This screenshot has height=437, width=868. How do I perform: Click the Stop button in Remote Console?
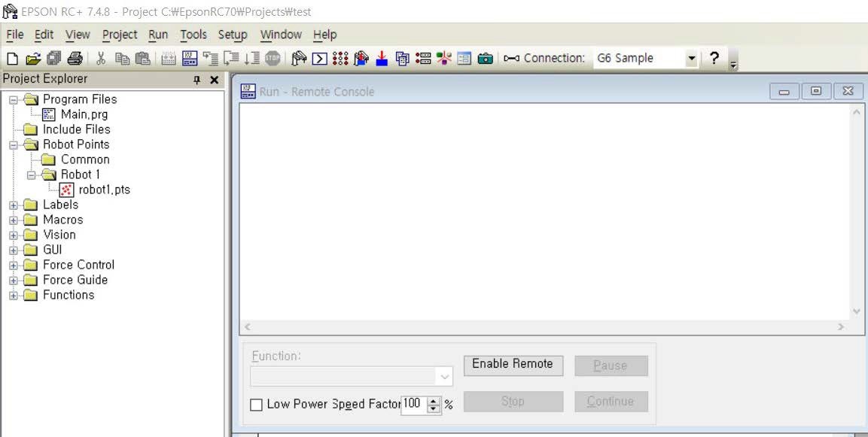[x=513, y=402]
